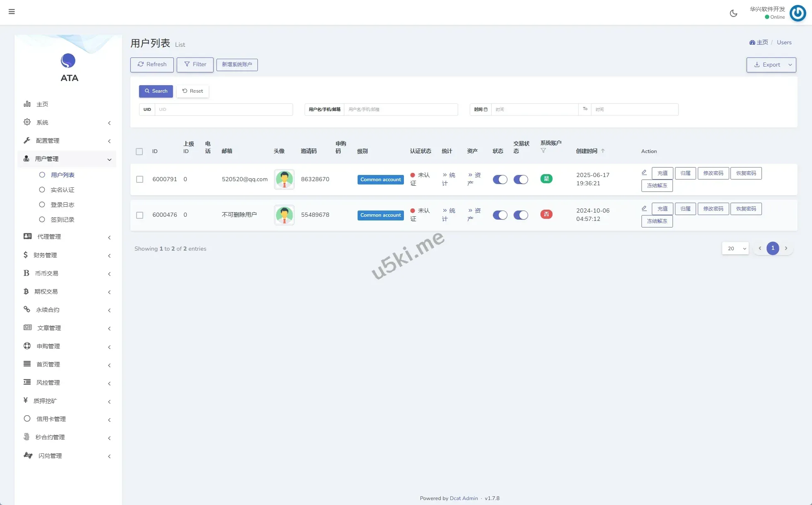Click the red 否 badge for user 6000476
812x505 pixels.
tap(546, 214)
